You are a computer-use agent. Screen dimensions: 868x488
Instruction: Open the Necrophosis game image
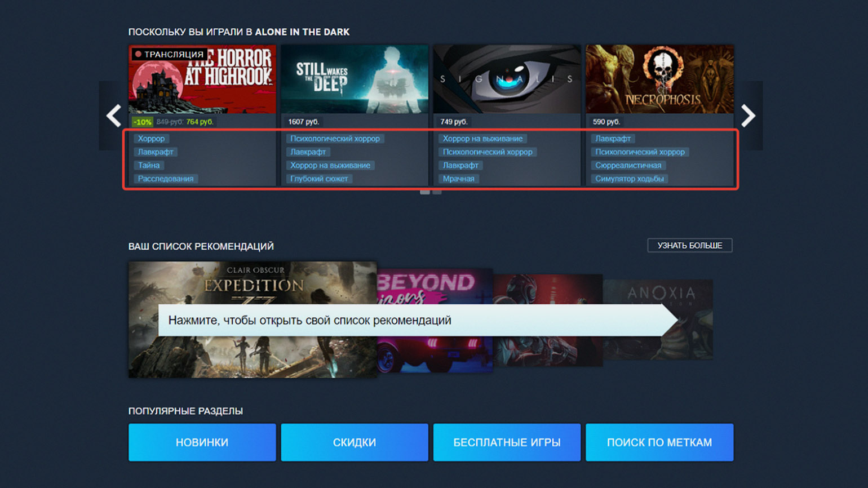659,79
